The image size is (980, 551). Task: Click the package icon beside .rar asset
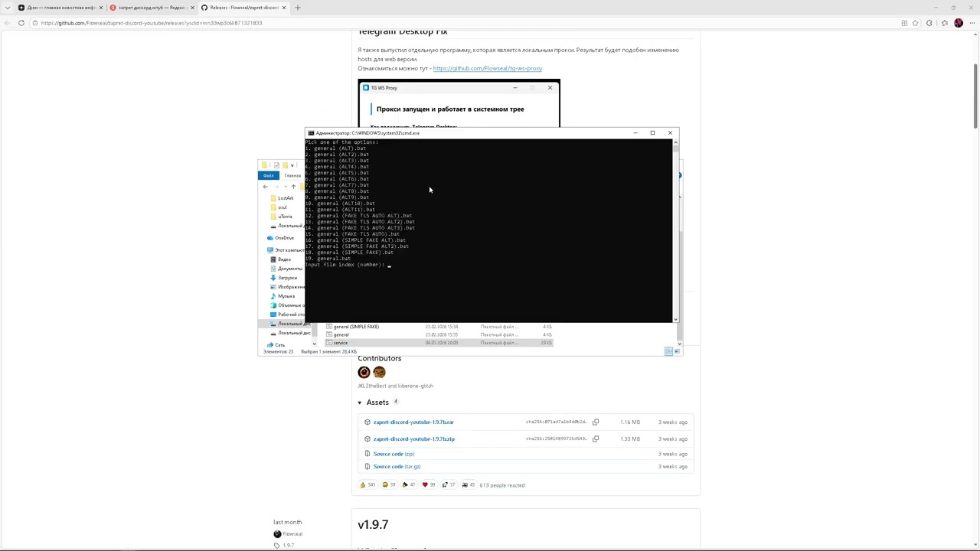367,422
